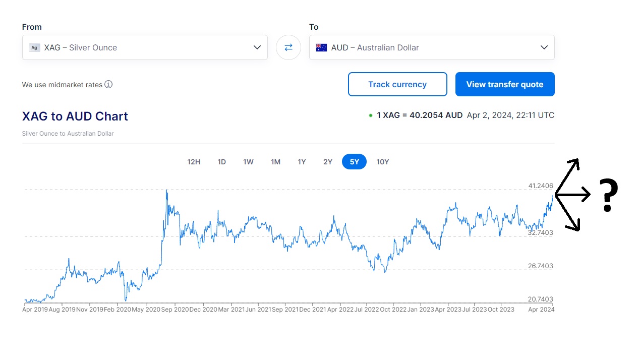Select the 12H chart range

194,162
